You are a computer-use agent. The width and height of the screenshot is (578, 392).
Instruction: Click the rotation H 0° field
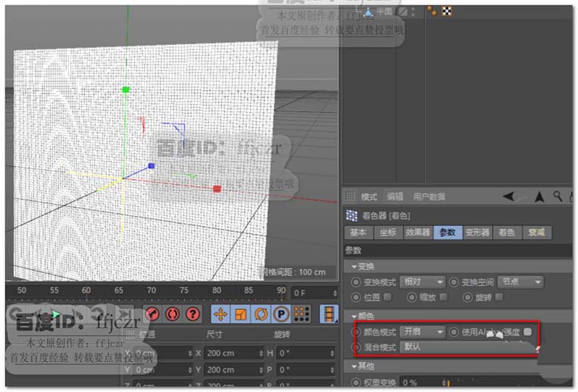306,353
